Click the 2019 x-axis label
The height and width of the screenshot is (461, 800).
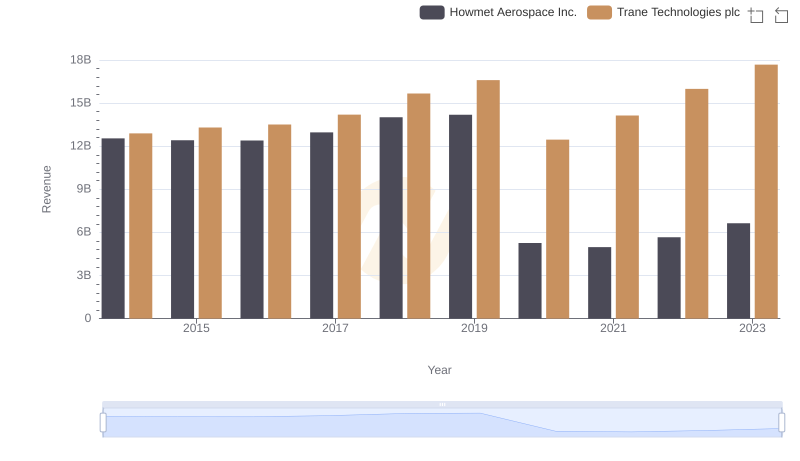(474, 328)
